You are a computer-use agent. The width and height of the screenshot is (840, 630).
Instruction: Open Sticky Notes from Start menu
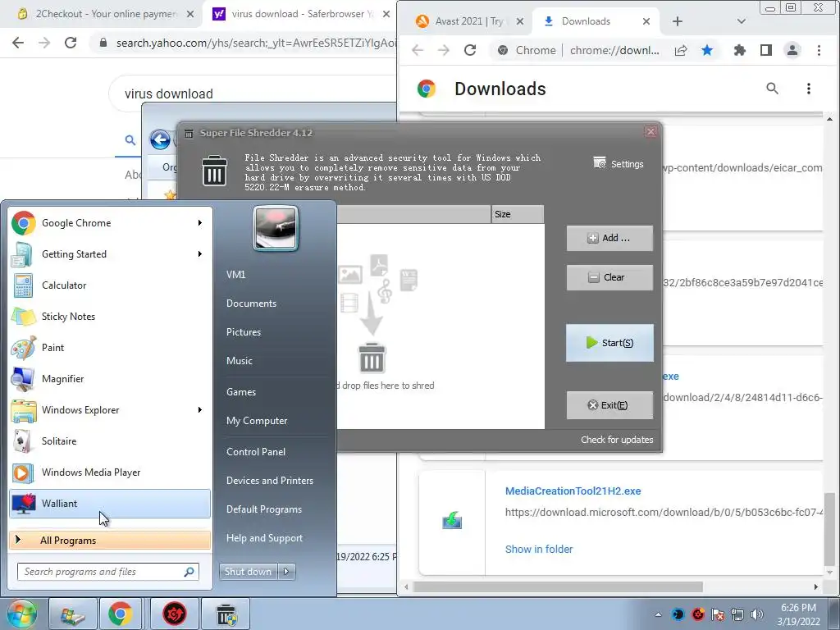(x=110, y=316)
